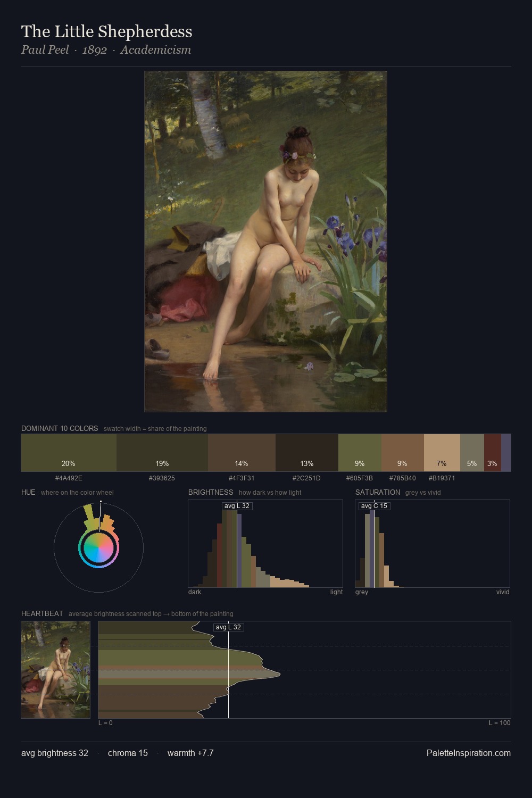The width and height of the screenshot is (532, 798).
Task: Click the hex code #4A492E
Action: (69, 478)
